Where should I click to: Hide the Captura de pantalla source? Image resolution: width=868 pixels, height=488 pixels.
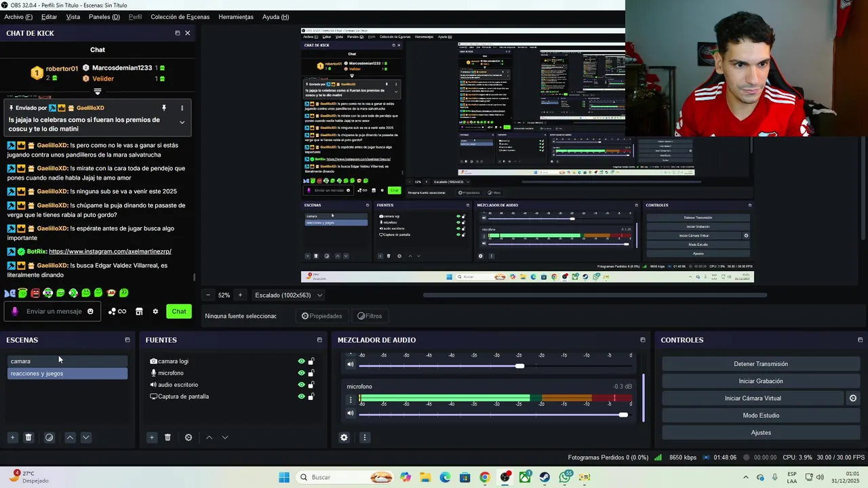[301, 396]
